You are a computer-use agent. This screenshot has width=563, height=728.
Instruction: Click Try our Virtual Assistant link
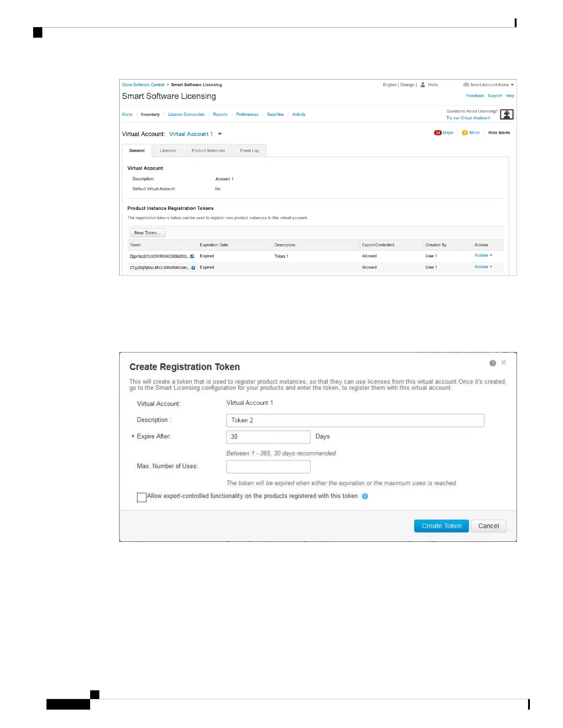(468, 118)
